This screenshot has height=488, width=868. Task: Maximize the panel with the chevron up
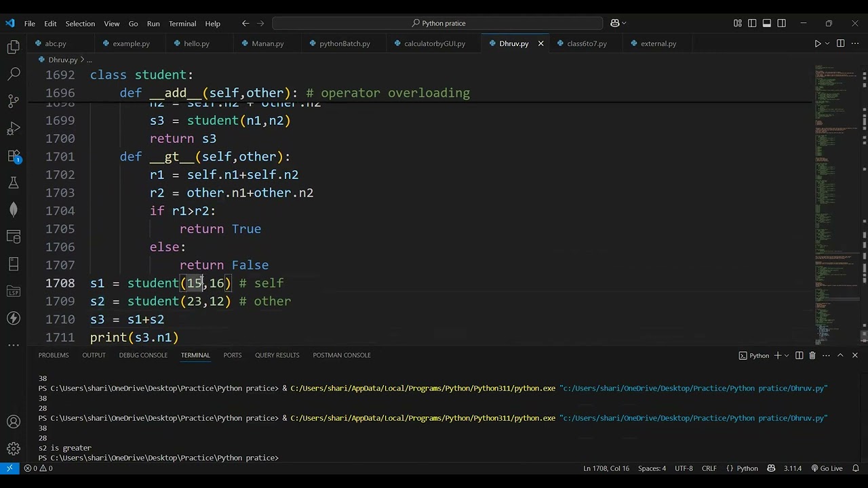click(x=840, y=355)
